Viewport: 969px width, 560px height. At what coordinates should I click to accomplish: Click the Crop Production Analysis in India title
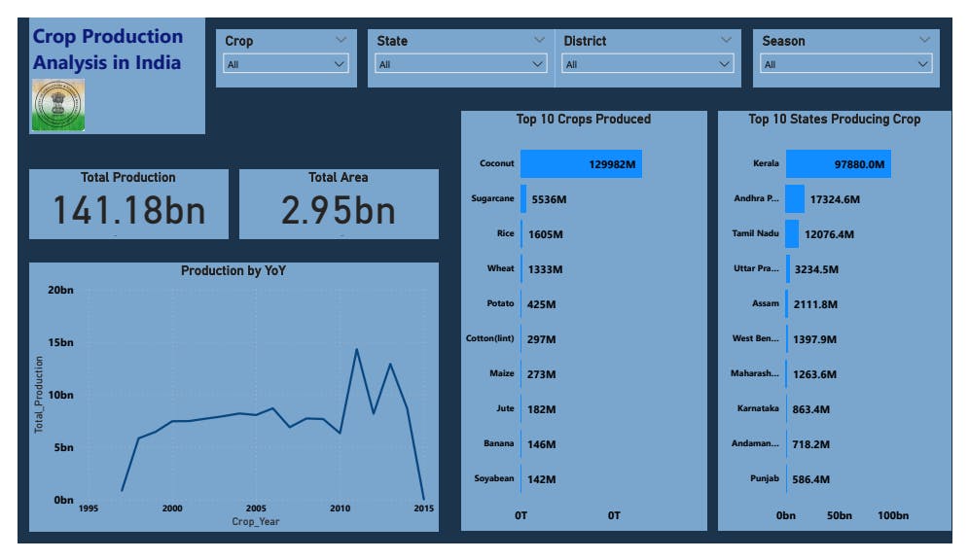tap(108, 50)
